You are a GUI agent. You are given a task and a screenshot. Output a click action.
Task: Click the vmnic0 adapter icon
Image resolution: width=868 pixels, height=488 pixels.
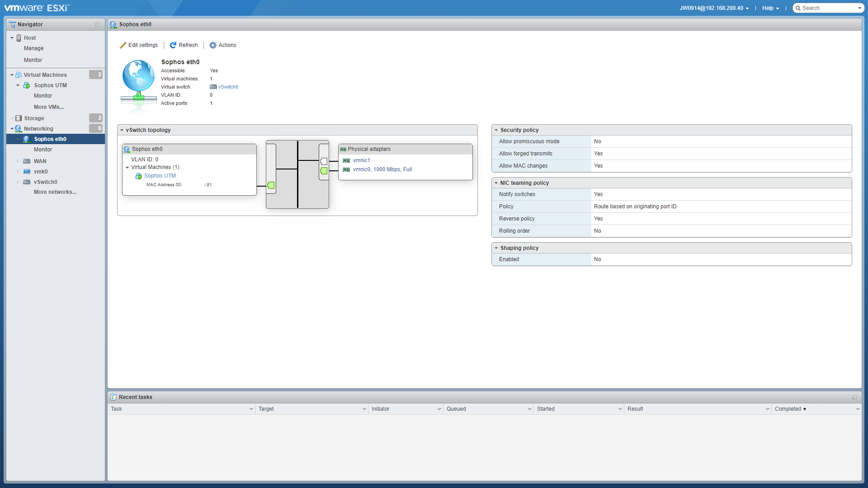point(346,169)
